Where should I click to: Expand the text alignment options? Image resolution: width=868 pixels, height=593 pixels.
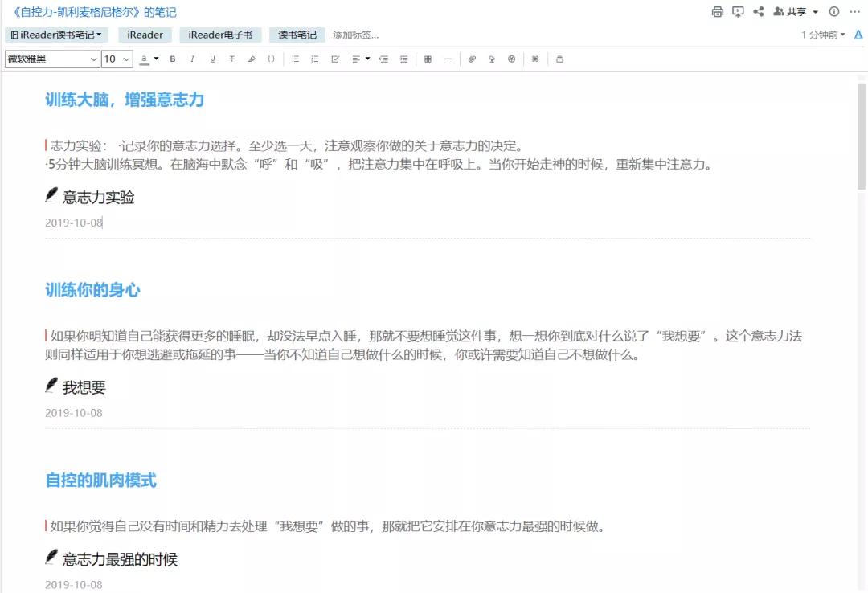point(367,59)
